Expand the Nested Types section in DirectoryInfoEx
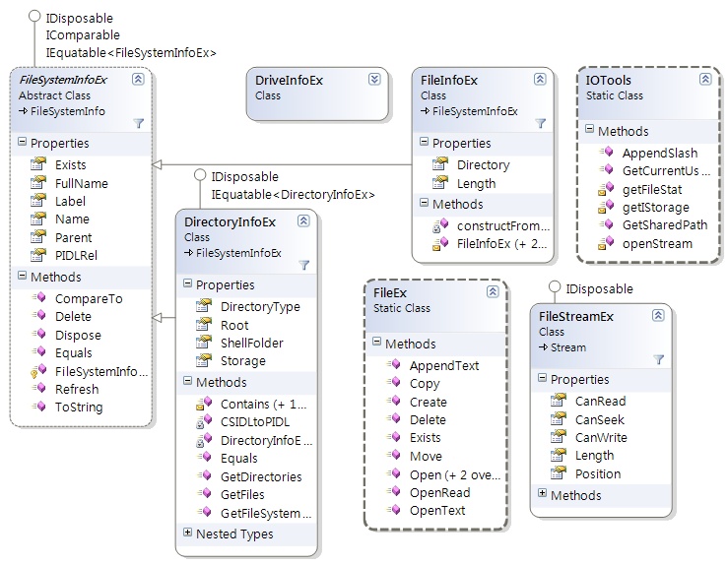The height and width of the screenshot is (565, 728). coord(188,534)
